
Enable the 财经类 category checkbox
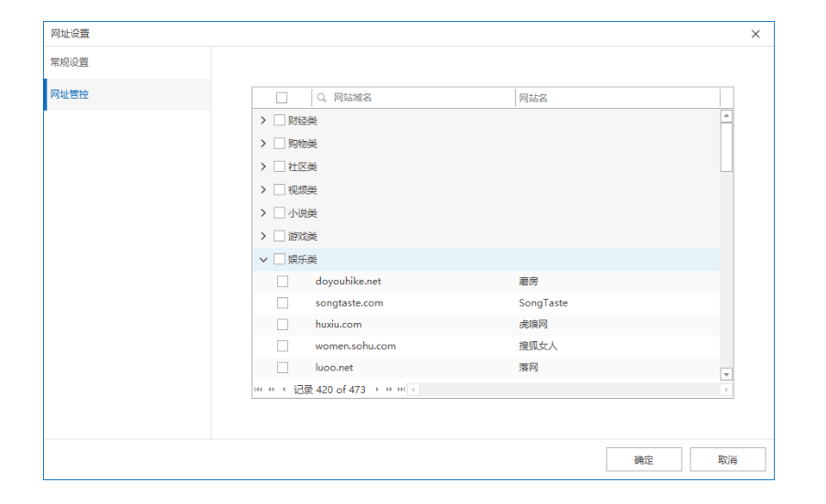point(279,121)
